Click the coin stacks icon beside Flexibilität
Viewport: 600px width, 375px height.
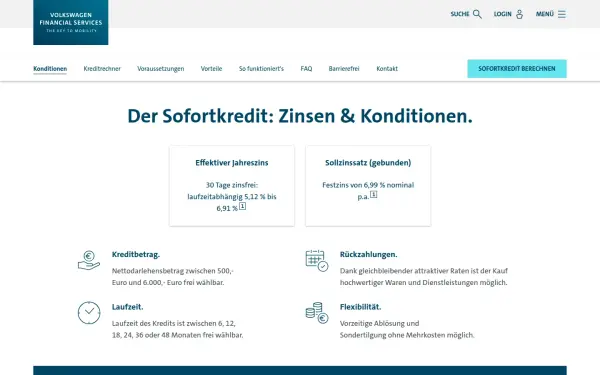[317, 313]
